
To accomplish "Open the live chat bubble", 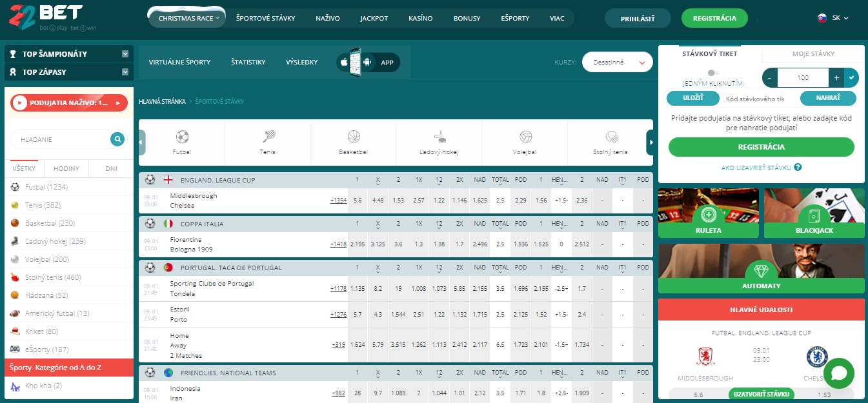I will pyautogui.click(x=838, y=373).
